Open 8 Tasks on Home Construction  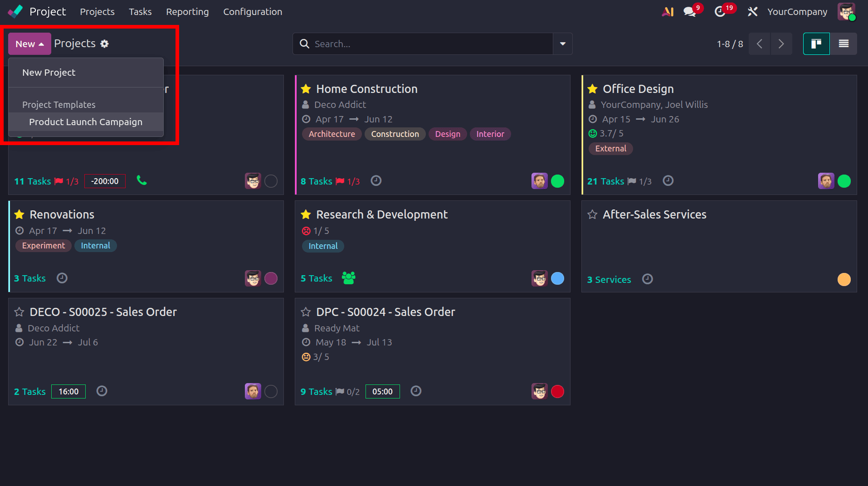click(317, 181)
